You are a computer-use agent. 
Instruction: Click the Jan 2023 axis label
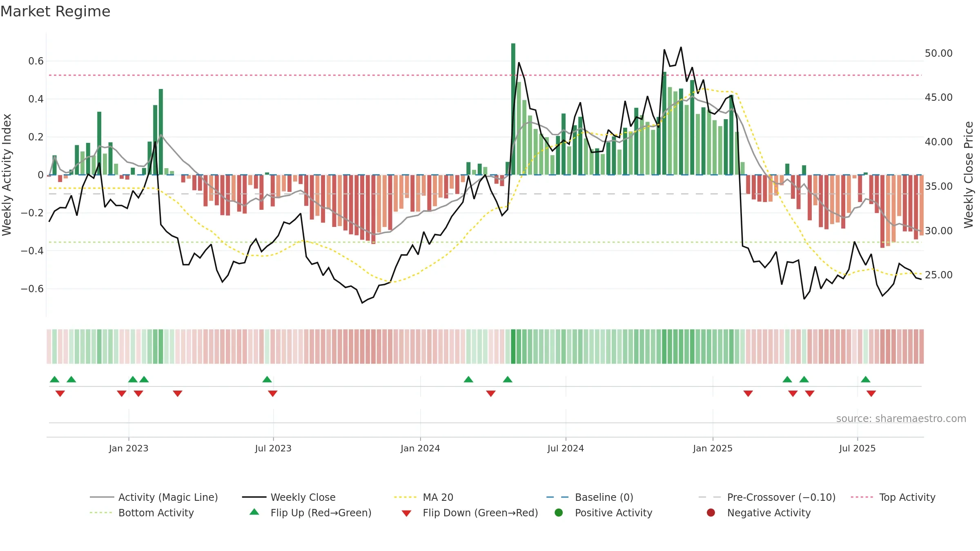(x=129, y=448)
